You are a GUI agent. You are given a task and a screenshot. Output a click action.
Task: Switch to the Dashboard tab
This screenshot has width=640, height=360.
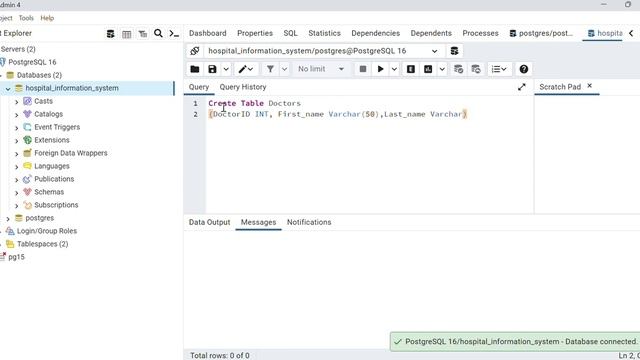pyautogui.click(x=207, y=33)
